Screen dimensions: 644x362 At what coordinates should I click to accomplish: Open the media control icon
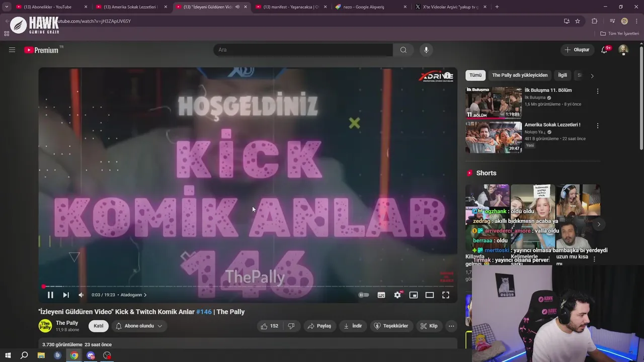[x=612, y=21]
